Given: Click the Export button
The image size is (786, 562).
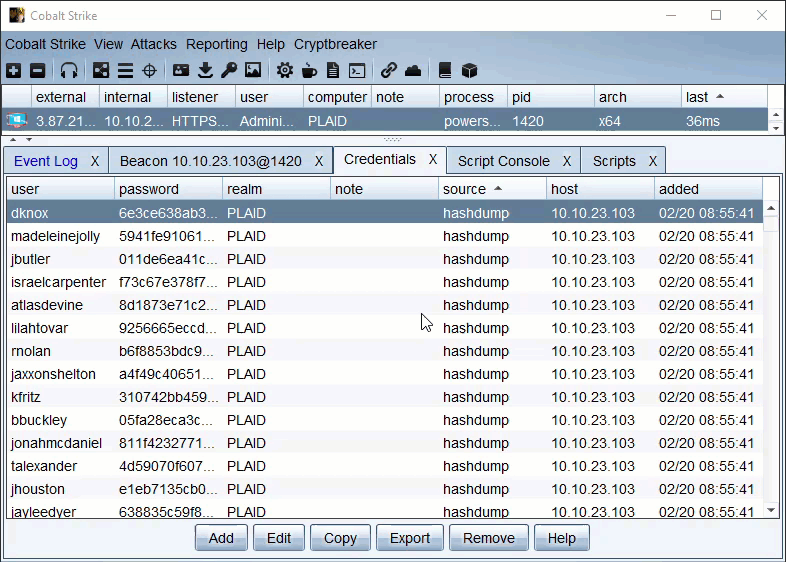Looking at the screenshot, I should pyautogui.click(x=410, y=538).
